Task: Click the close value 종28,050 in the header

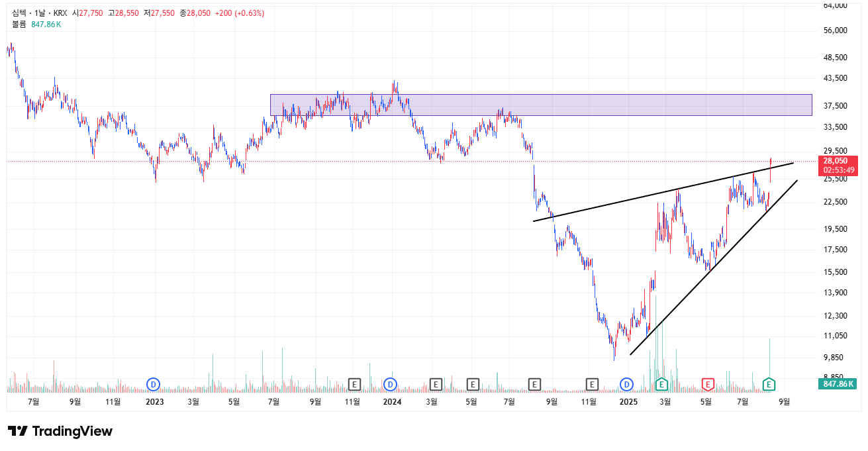Action: [x=195, y=13]
